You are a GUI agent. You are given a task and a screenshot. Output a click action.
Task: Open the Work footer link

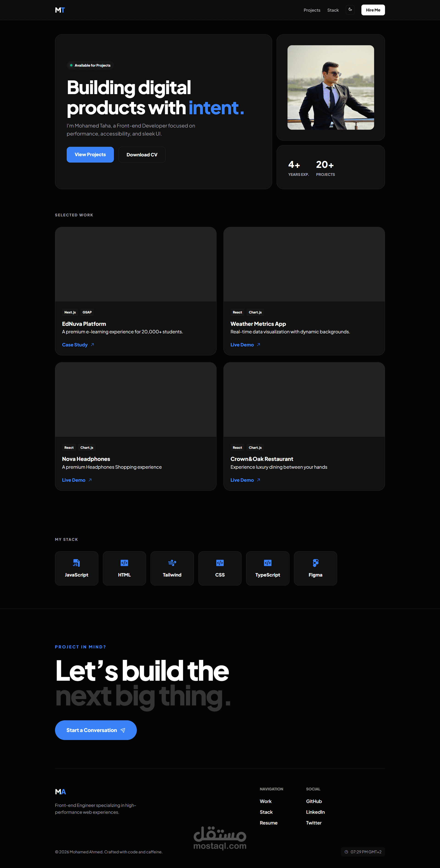266,801
